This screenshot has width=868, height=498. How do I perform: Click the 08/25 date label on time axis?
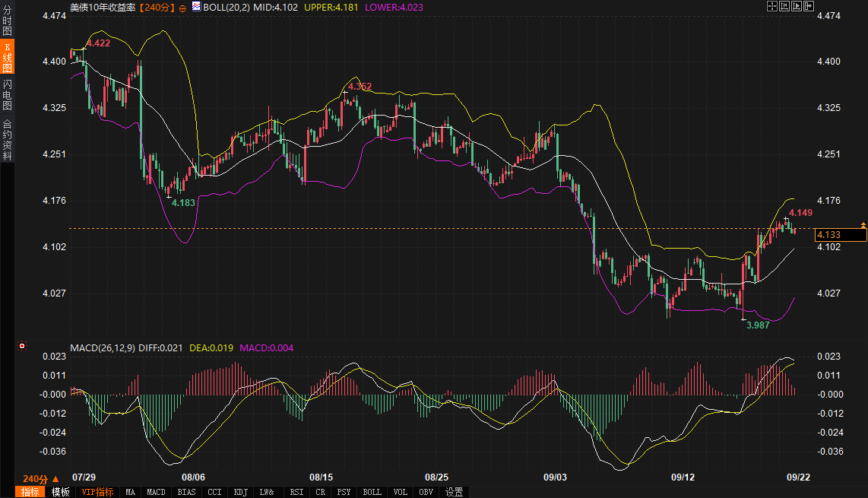tap(437, 477)
